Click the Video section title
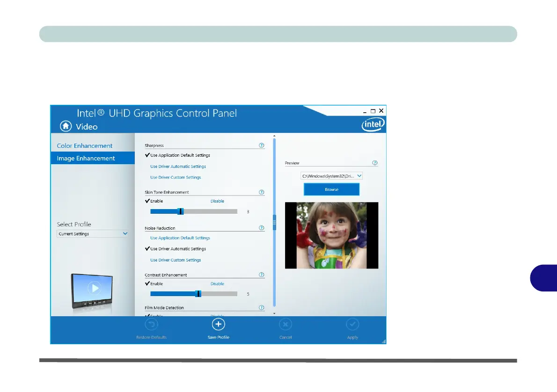Screen dimensions: 557x392 (x=86, y=127)
